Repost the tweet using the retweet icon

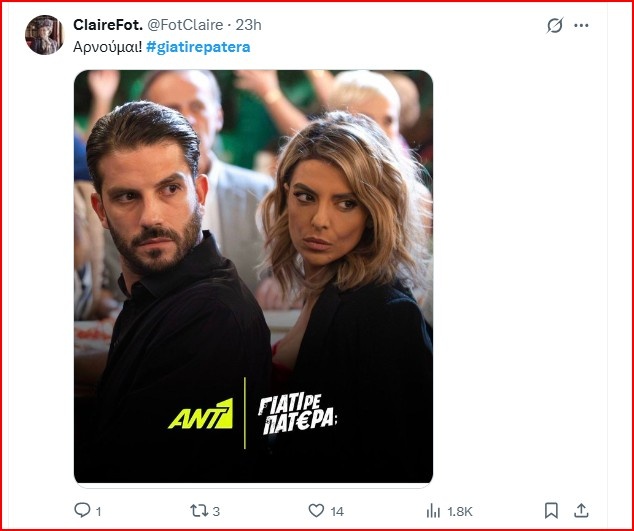[x=198, y=510]
